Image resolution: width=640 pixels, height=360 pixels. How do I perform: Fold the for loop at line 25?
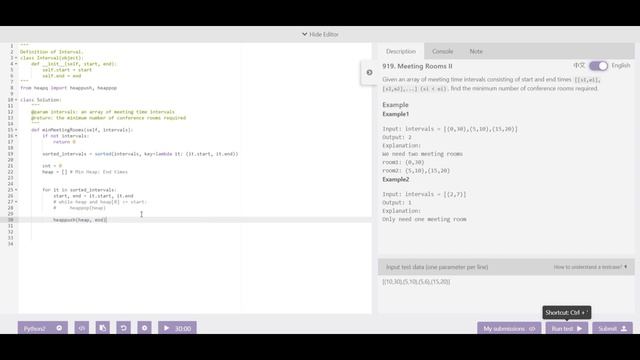click(16, 190)
